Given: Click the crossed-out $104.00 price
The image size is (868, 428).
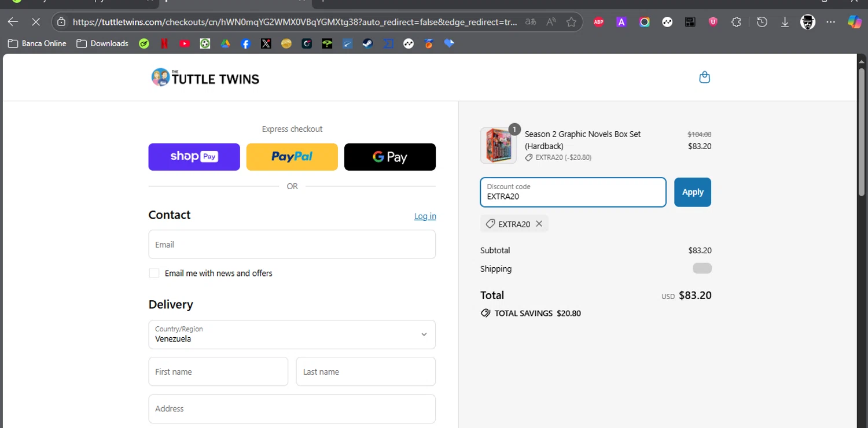Looking at the screenshot, I should (700, 134).
